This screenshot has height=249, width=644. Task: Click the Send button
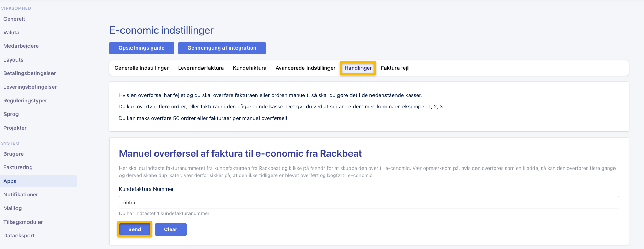point(135,229)
